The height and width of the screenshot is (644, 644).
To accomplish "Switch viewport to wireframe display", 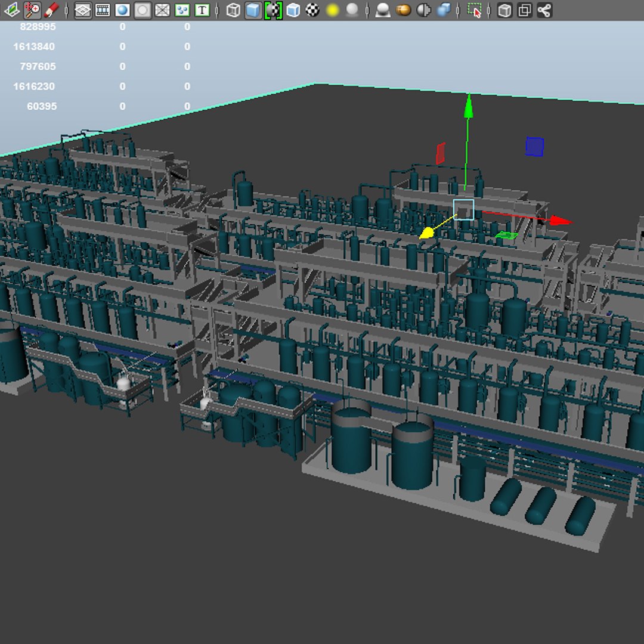I will click(233, 10).
